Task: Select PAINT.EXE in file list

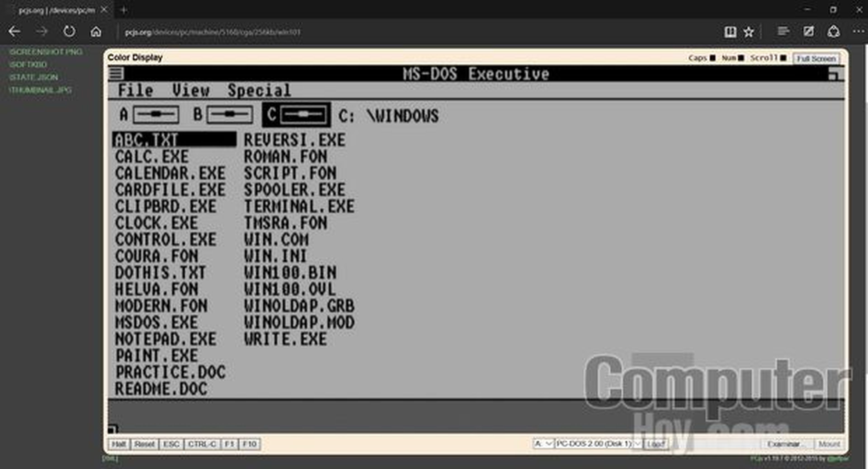Action: click(x=156, y=356)
